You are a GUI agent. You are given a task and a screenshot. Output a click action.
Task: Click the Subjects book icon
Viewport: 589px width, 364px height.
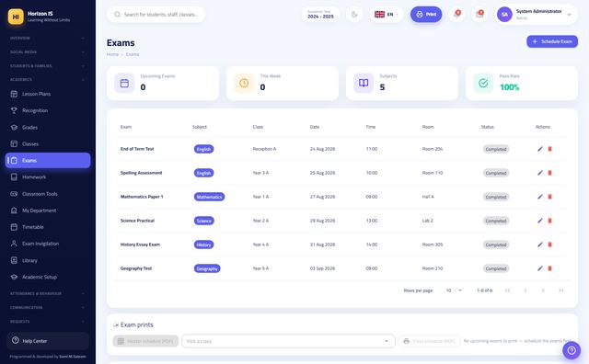tap(364, 83)
